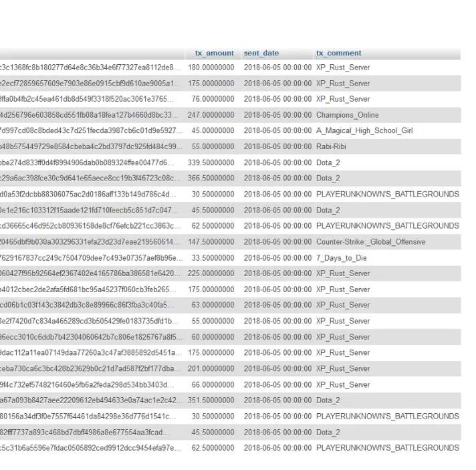Click the hash starting c3c1368fc8b180277d64
476x470 pixels.
click(90, 68)
